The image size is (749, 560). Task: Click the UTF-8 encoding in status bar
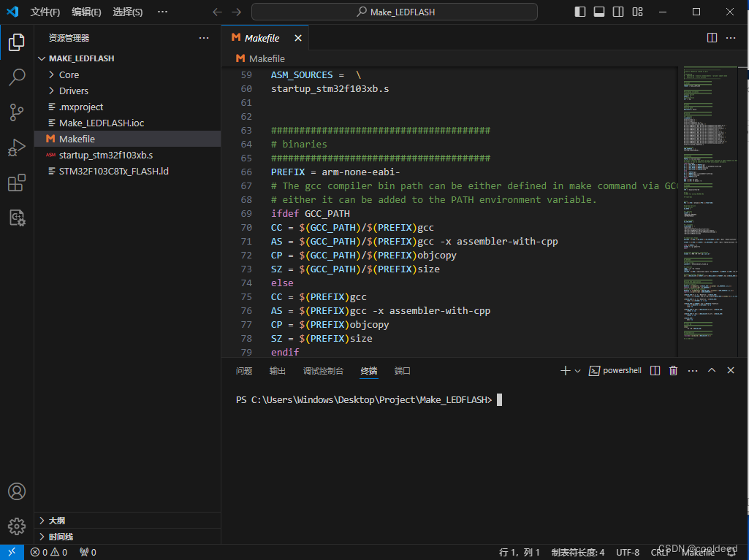(x=628, y=553)
